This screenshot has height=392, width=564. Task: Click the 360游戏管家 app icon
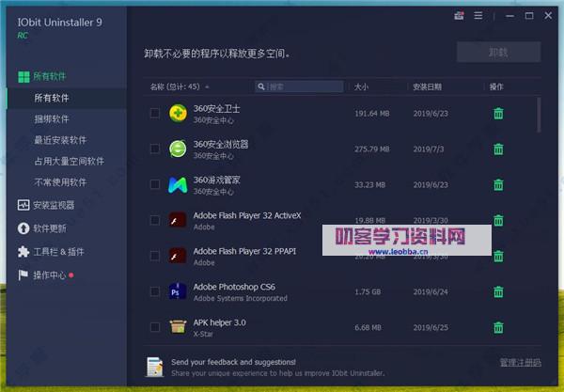click(x=178, y=185)
